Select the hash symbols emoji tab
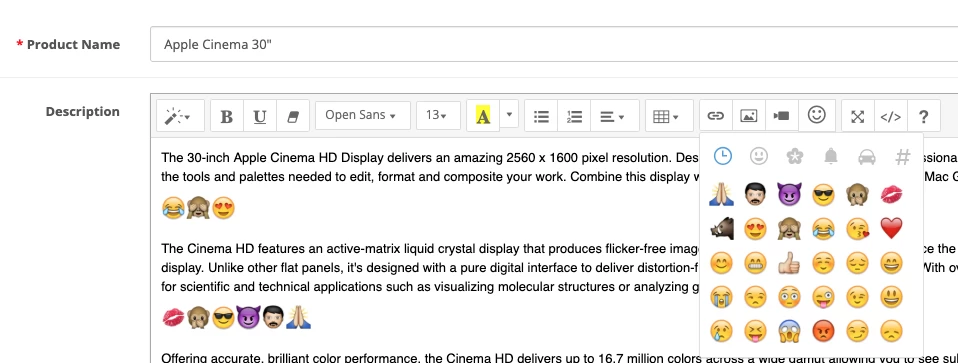The image size is (958, 363). pos(902,156)
